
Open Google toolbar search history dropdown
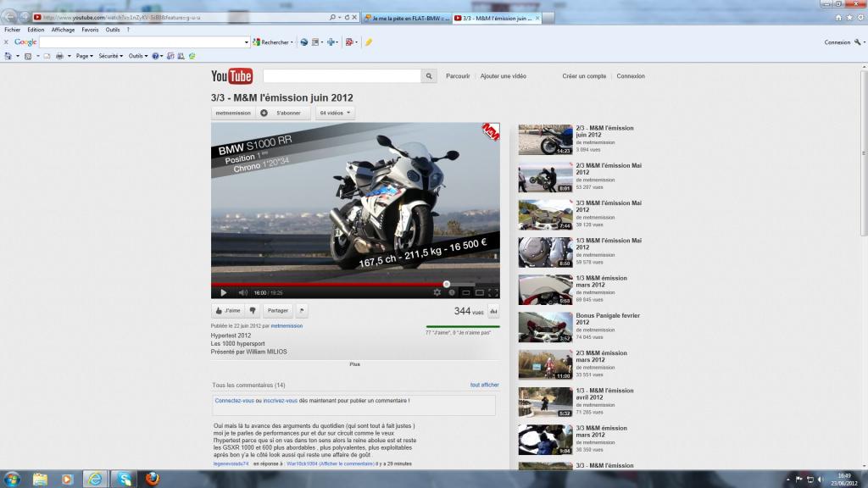(247, 42)
